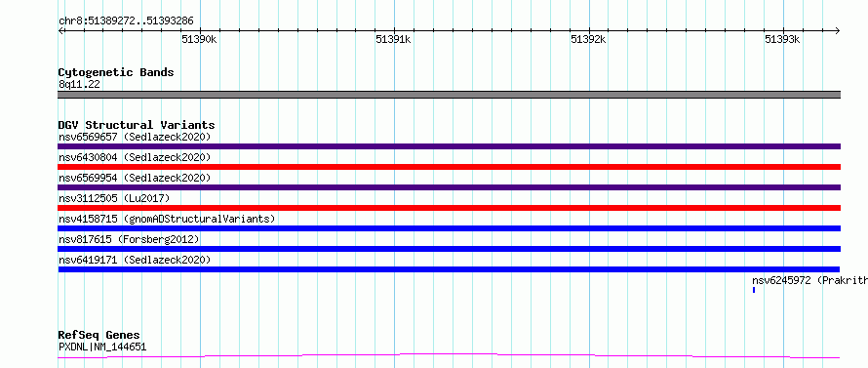Click the nsv6419171 (Sedlazeck2020) label
The width and height of the screenshot is (868, 368).
click(135, 260)
